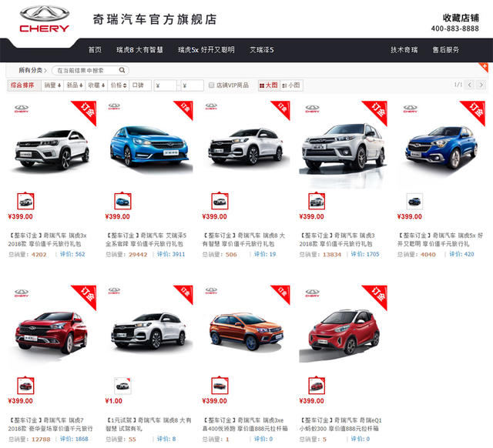
Task: Click the search magnifier icon
Action: (x=122, y=70)
